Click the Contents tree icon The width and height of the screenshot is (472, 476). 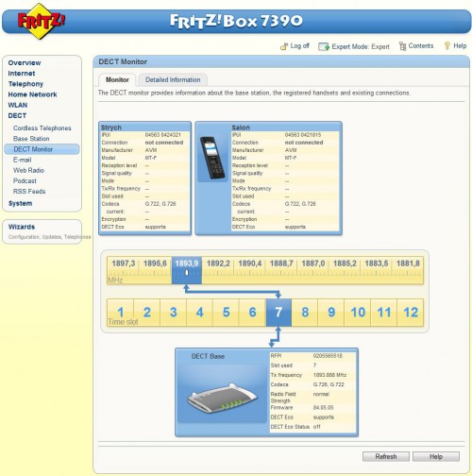[402, 46]
